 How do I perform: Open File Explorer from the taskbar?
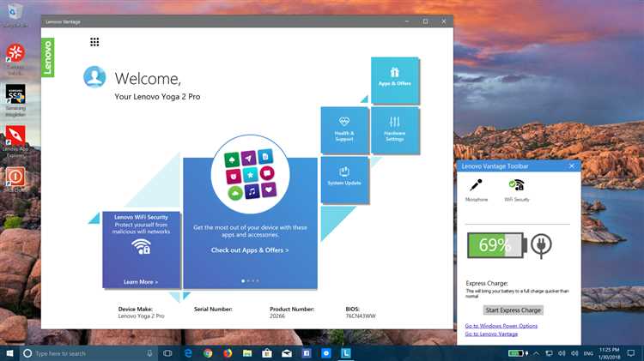[x=247, y=353]
